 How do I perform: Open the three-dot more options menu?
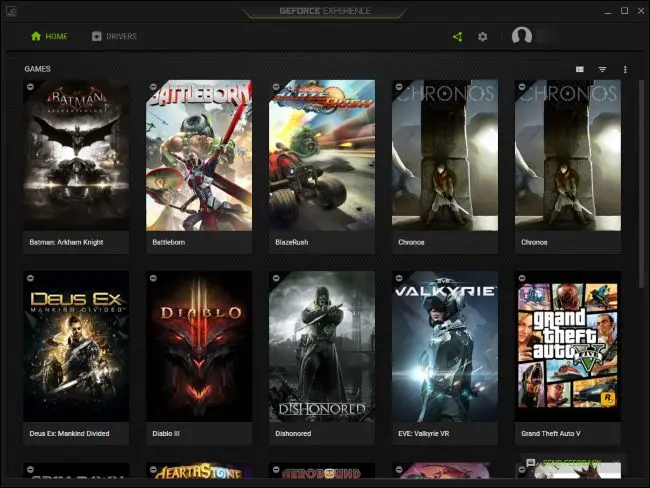[625, 70]
